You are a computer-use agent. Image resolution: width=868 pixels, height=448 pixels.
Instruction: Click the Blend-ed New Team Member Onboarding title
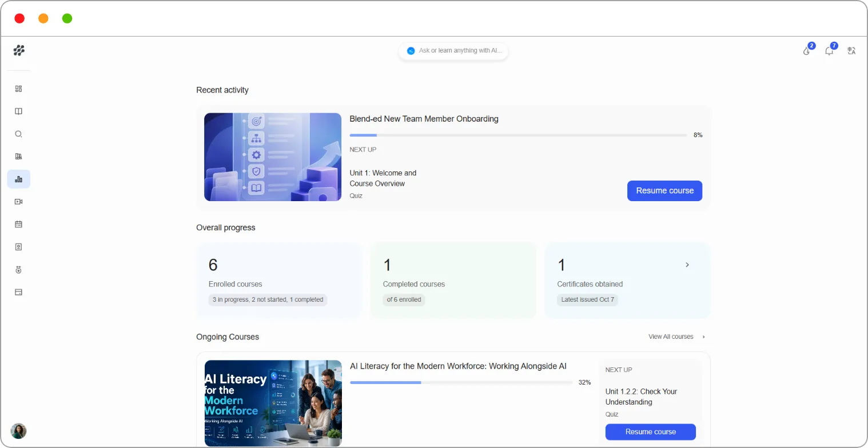[x=424, y=119]
